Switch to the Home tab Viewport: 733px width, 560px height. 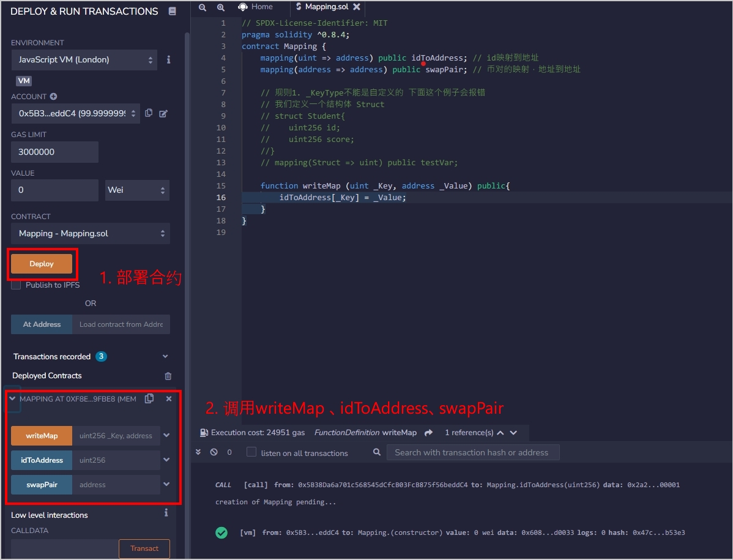[257, 7]
